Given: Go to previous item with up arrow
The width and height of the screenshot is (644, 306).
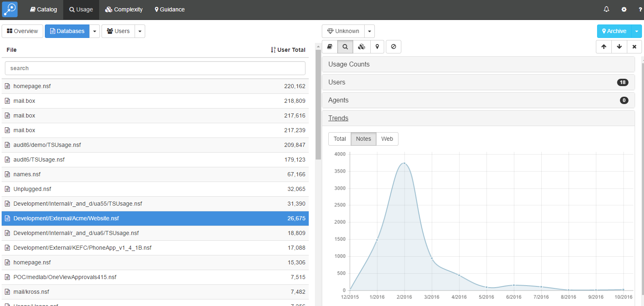Looking at the screenshot, I should [x=604, y=47].
